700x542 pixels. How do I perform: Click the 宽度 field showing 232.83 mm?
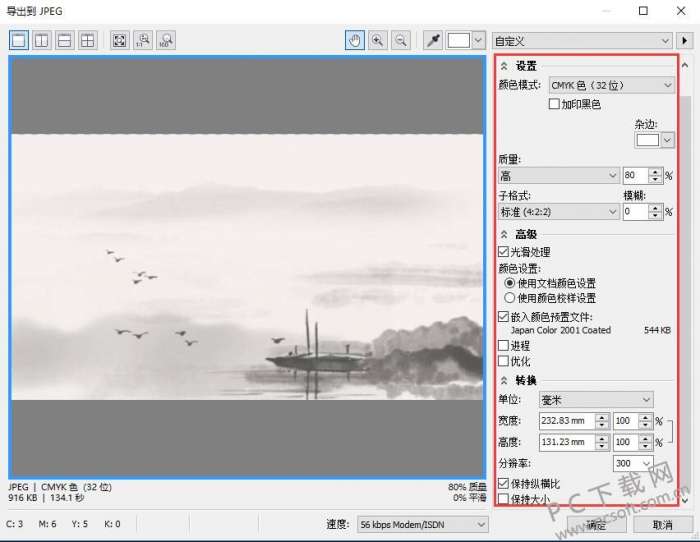(567, 421)
